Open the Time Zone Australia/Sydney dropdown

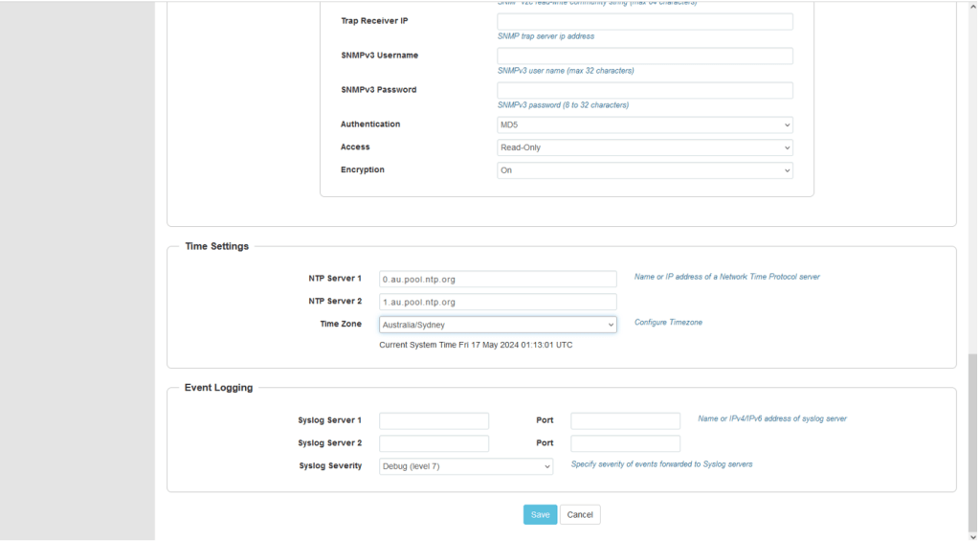click(x=498, y=325)
